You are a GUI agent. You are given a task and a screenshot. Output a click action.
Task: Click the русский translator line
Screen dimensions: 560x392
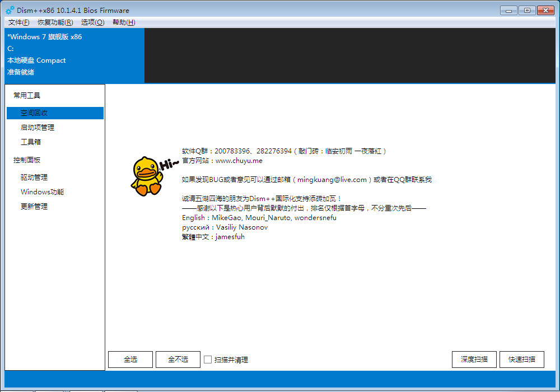click(x=225, y=227)
